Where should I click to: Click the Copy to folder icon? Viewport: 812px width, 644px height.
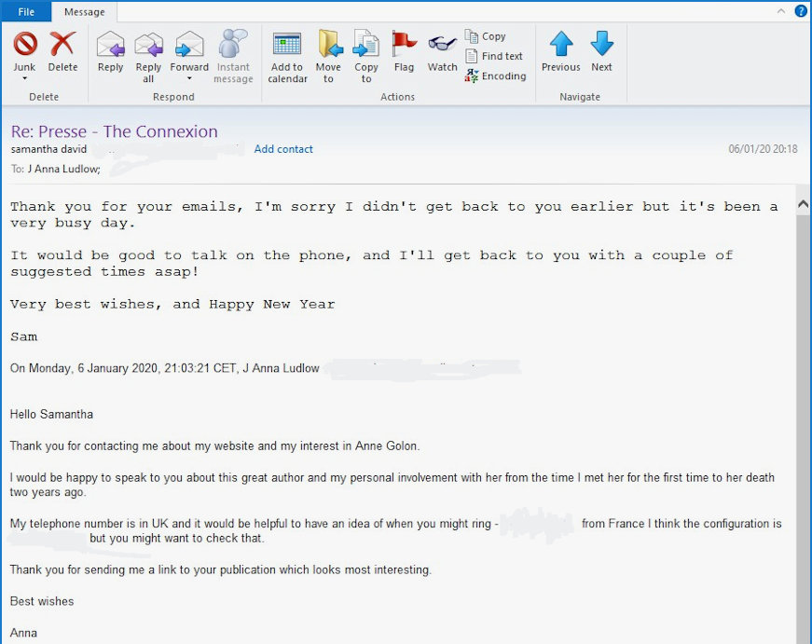coord(366,45)
